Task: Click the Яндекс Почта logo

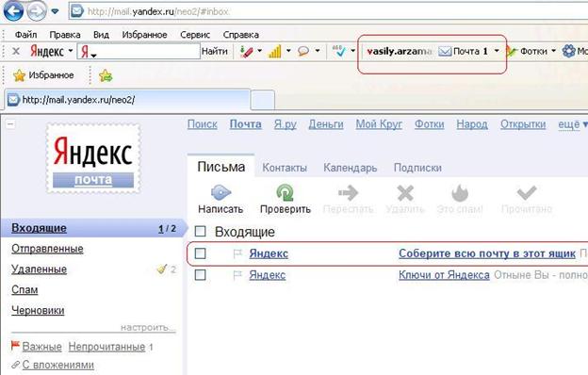Action: [x=93, y=158]
